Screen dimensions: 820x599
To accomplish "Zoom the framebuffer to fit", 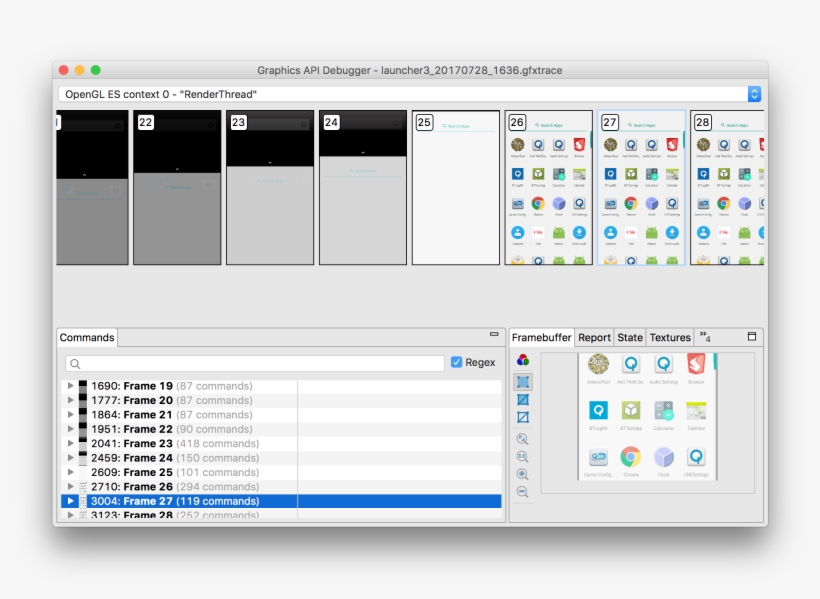I will (x=523, y=438).
